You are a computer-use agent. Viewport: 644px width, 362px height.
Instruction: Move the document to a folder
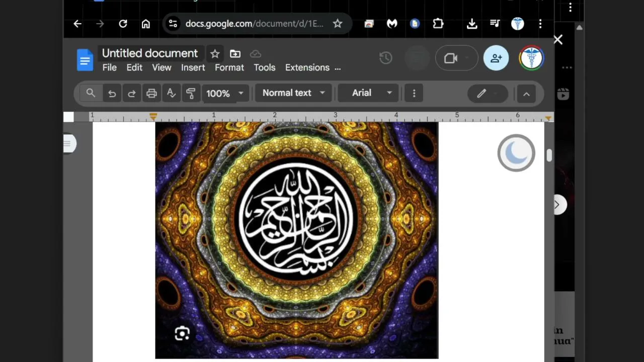click(235, 54)
